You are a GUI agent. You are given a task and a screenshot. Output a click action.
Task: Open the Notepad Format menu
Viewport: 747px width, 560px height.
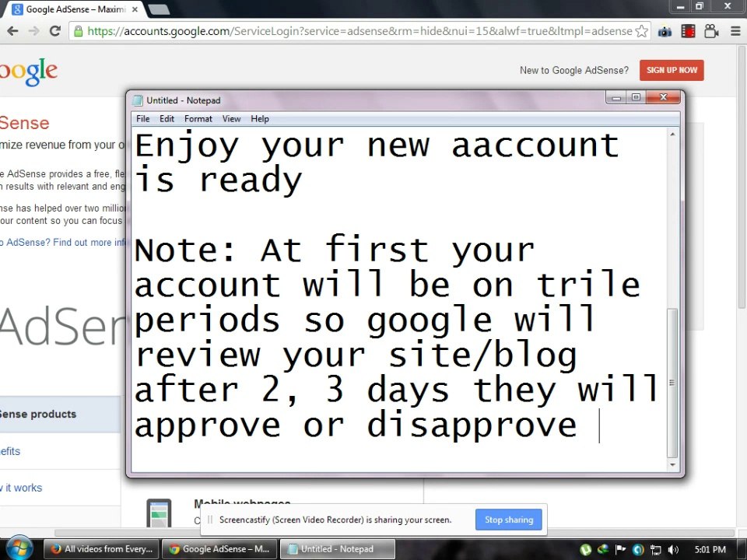(198, 118)
